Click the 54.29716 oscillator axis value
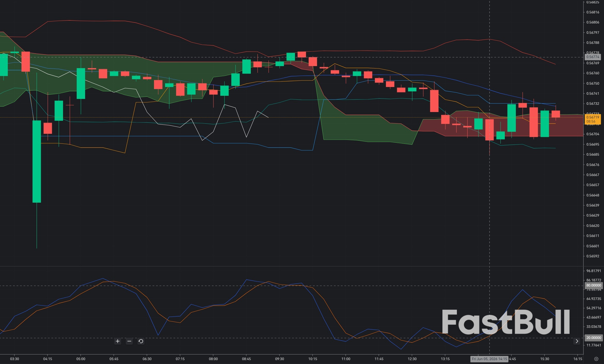The height and width of the screenshot is (364, 604). coord(593,308)
